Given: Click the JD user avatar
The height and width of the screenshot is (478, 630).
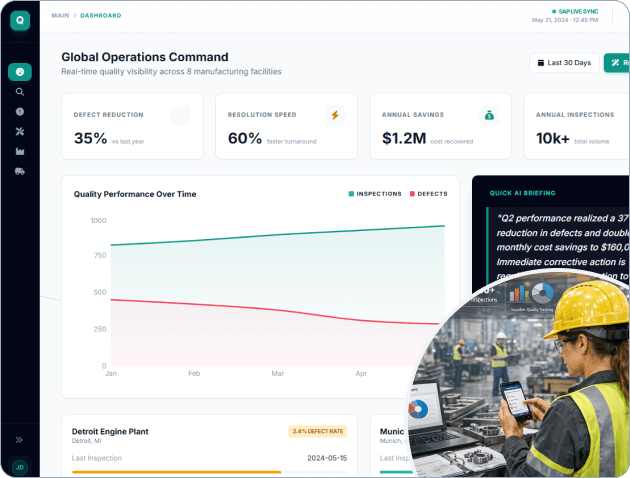Looking at the screenshot, I should (x=20, y=466).
